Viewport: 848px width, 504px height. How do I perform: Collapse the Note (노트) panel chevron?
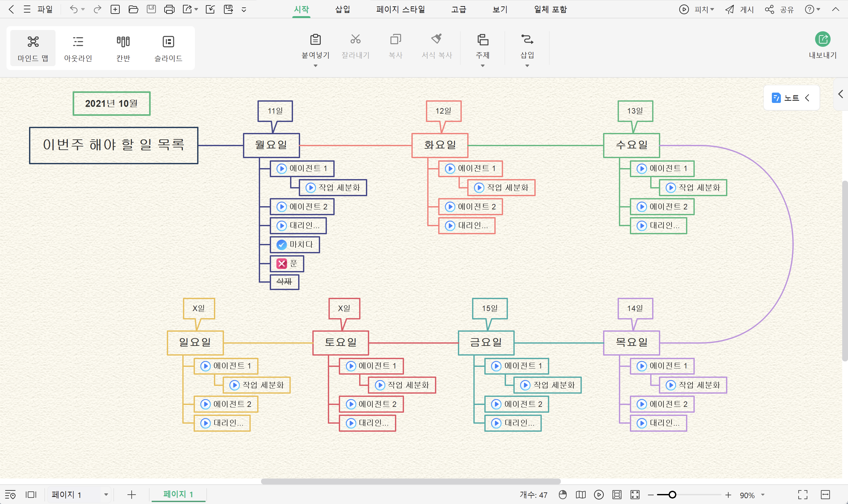(807, 98)
